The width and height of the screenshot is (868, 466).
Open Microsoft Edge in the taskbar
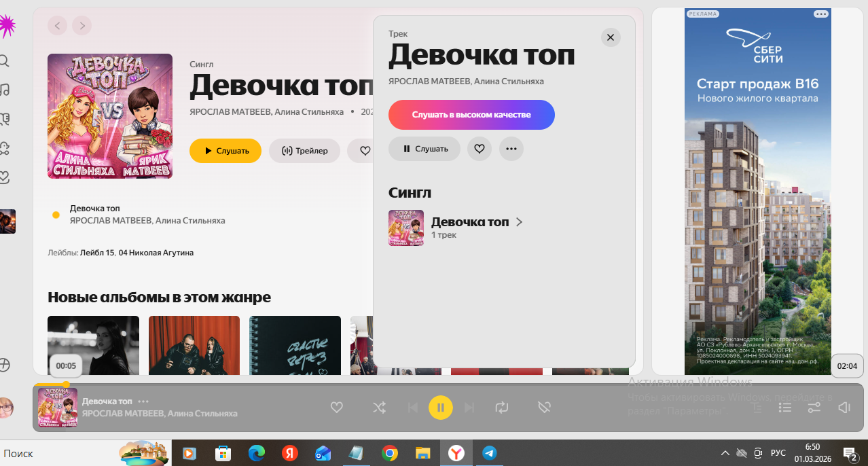point(256,453)
